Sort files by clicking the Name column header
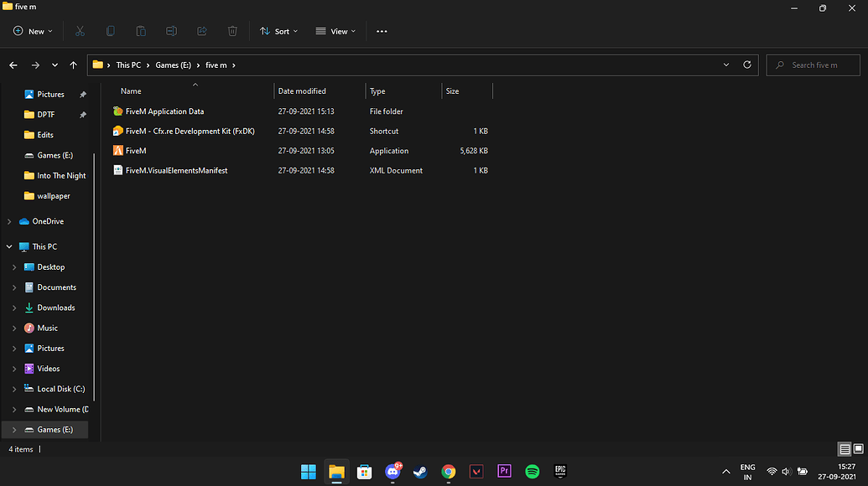868x486 pixels. [x=130, y=90]
